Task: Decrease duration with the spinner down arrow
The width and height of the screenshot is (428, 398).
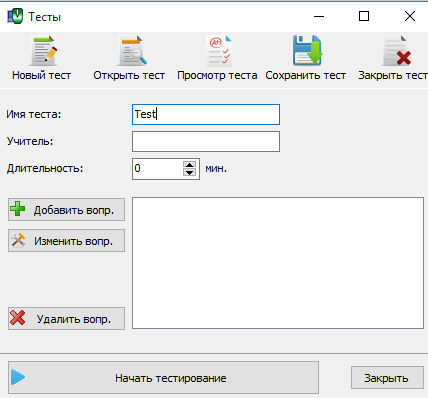Action: [x=190, y=173]
